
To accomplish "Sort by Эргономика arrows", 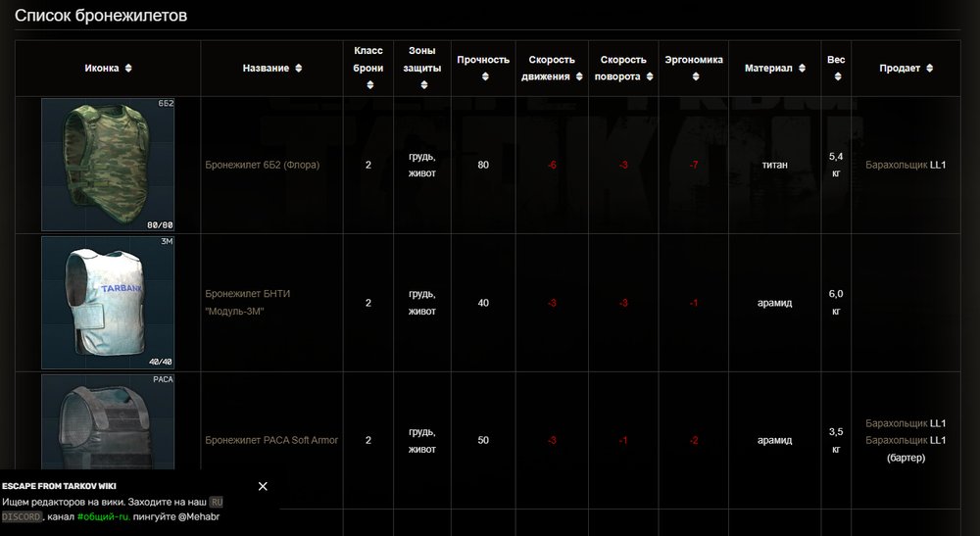I will coord(696,76).
